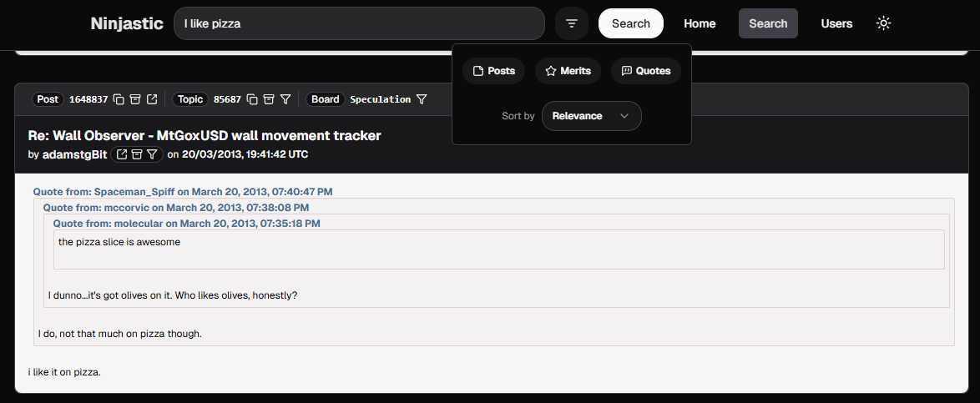
Task: Filter by Speculation board funnel icon
Action: pyautogui.click(x=422, y=99)
